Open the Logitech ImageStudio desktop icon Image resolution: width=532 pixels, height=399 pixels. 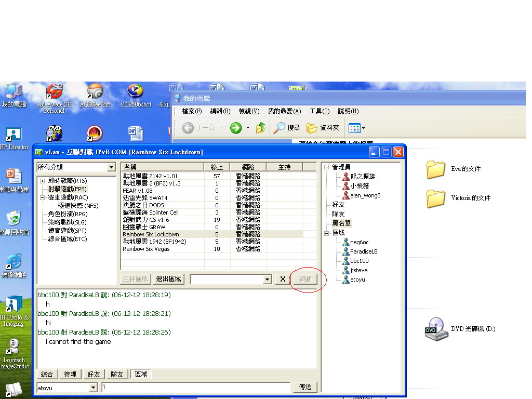tap(14, 354)
